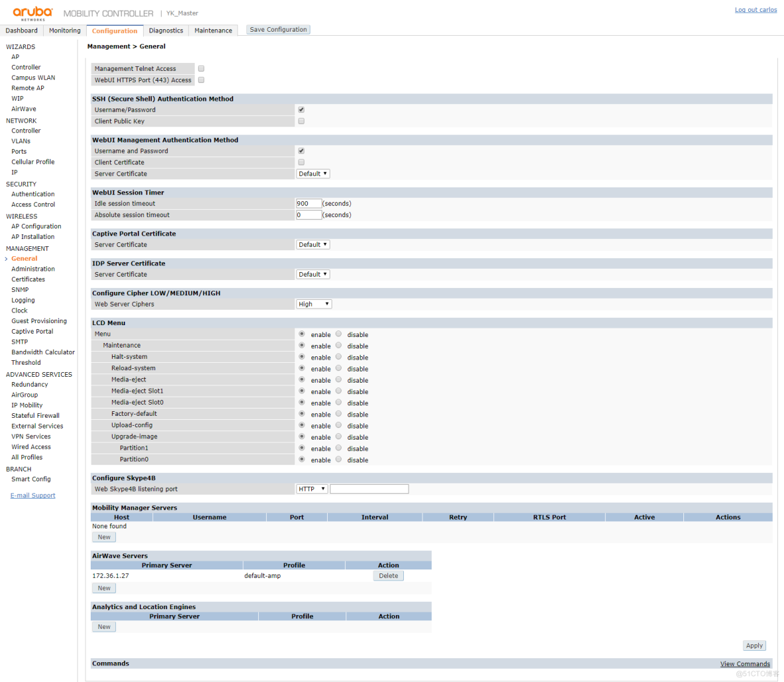Open Redundancy under Advanced Services
Screen dimensions: 784x682
click(30, 385)
